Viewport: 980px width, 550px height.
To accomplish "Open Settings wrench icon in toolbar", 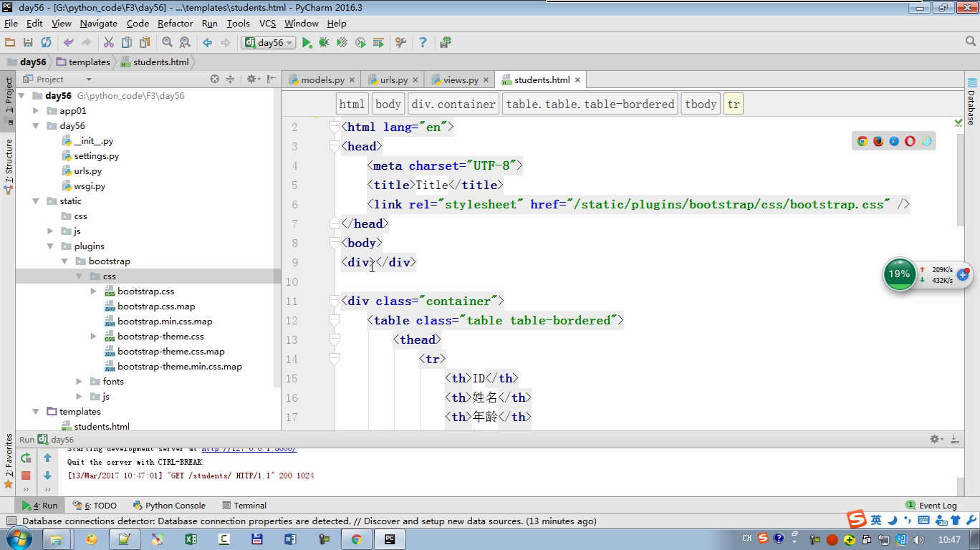I will [400, 43].
